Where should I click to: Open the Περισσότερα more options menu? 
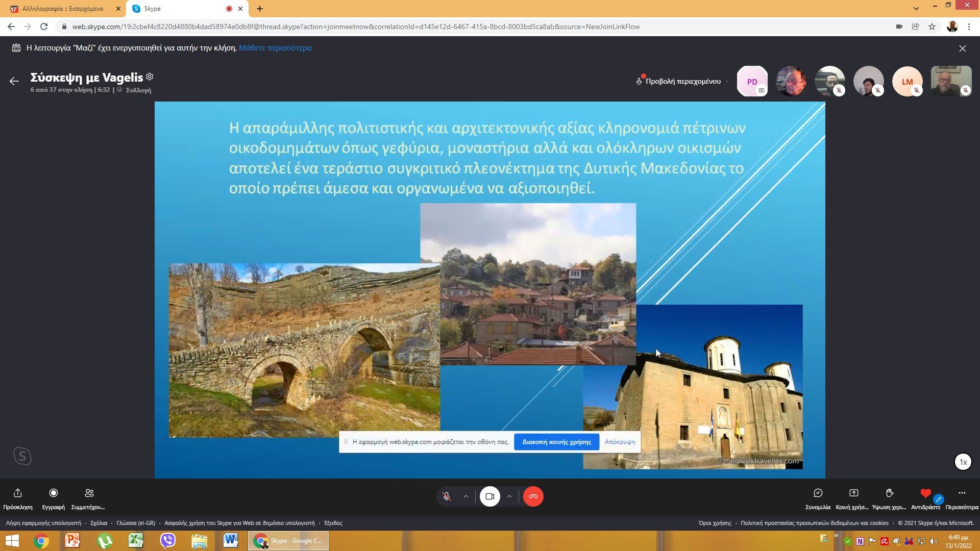[962, 493]
